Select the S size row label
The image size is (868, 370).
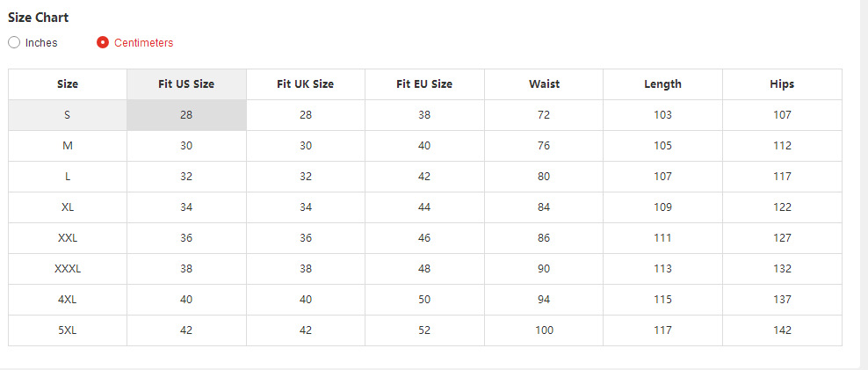68,115
